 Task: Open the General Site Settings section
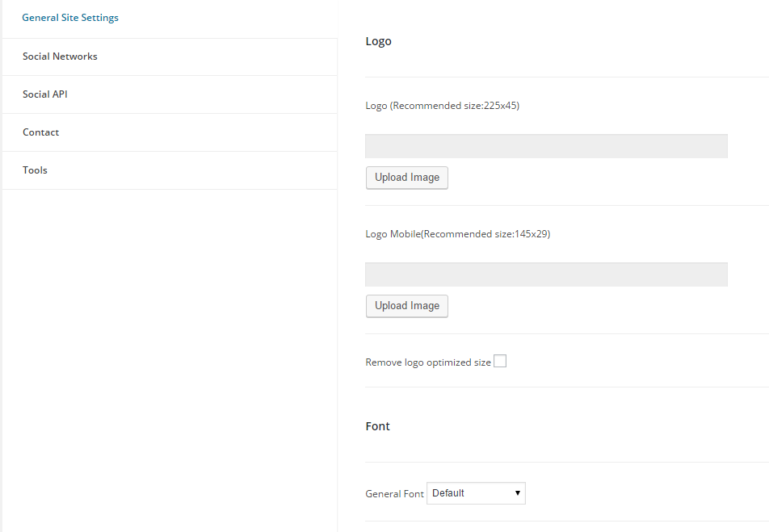(70, 18)
